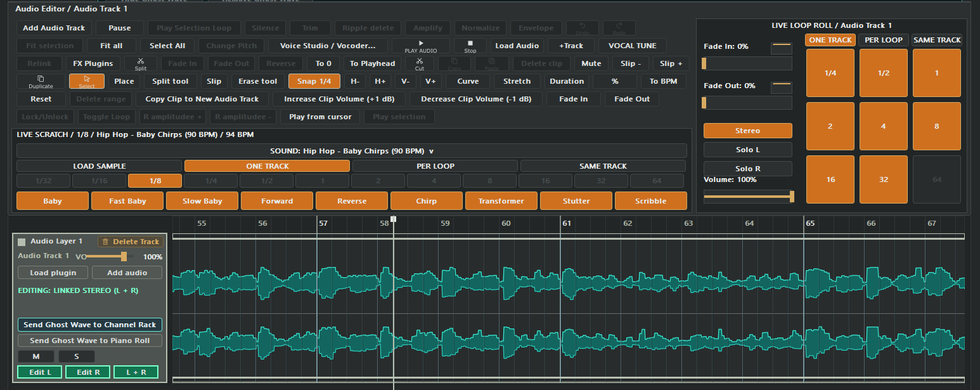
Task: Click the Pause button
Action: pos(119,28)
